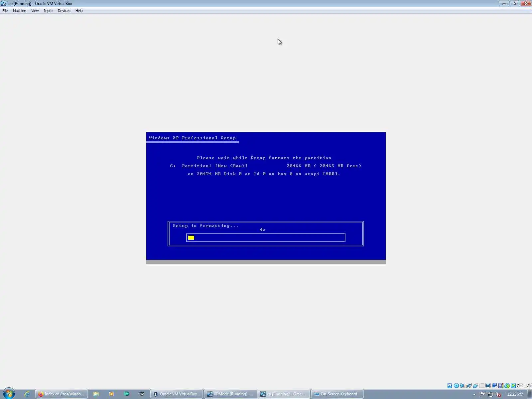This screenshot has height=399, width=532.
Task: Click the recording indicator icon
Action: tap(494, 386)
